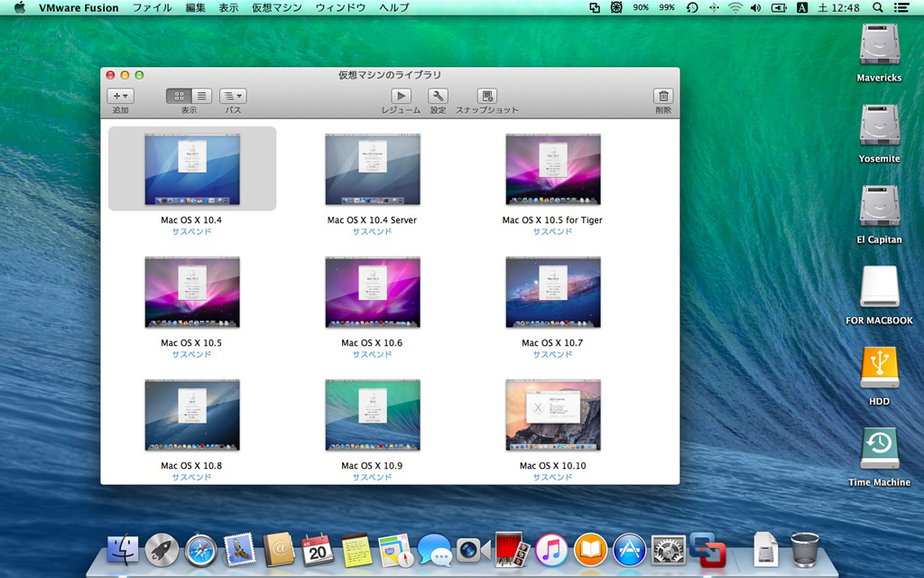The width and height of the screenshot is (924, 578).
Task: Open the 仮想マシン menu
Action: 277,7
